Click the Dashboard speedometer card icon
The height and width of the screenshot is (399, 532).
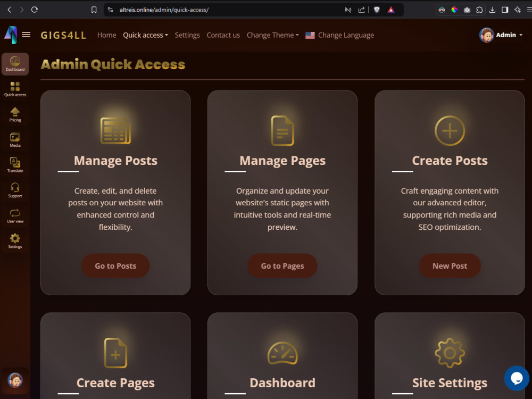tap(282, 353)
